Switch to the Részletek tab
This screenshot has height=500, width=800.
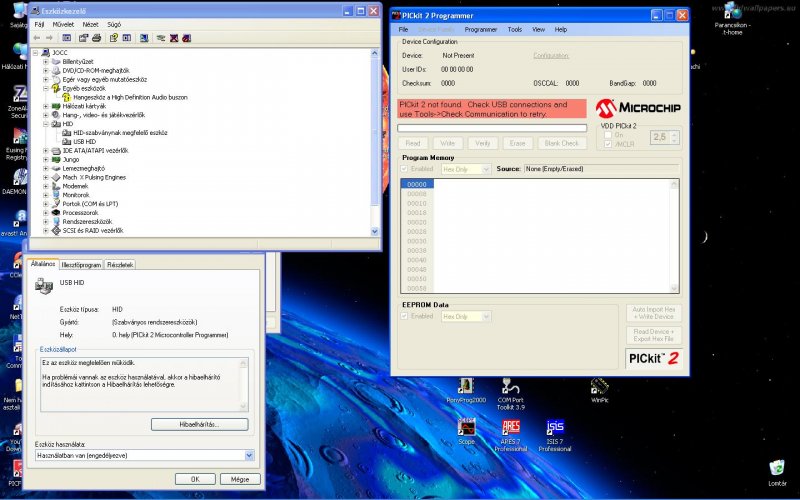pyautogui.click(x=120, y=265)
